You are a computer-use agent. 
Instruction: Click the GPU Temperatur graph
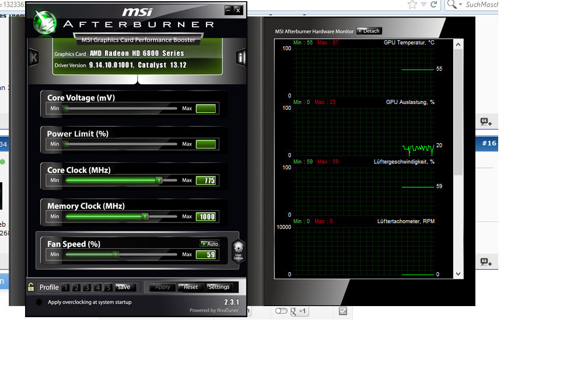tap(364, 71)
